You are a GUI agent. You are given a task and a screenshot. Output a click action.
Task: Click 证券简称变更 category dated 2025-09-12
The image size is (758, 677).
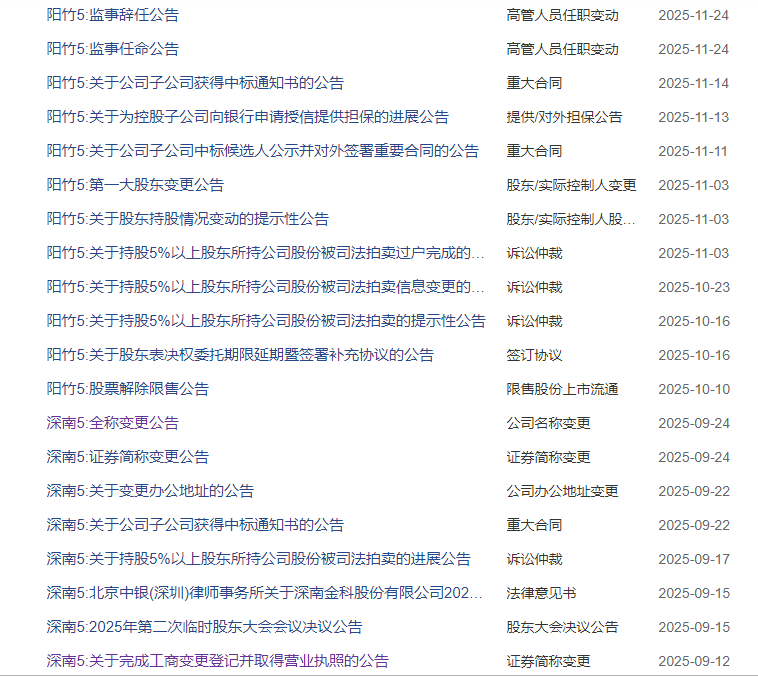pos(548,661)
